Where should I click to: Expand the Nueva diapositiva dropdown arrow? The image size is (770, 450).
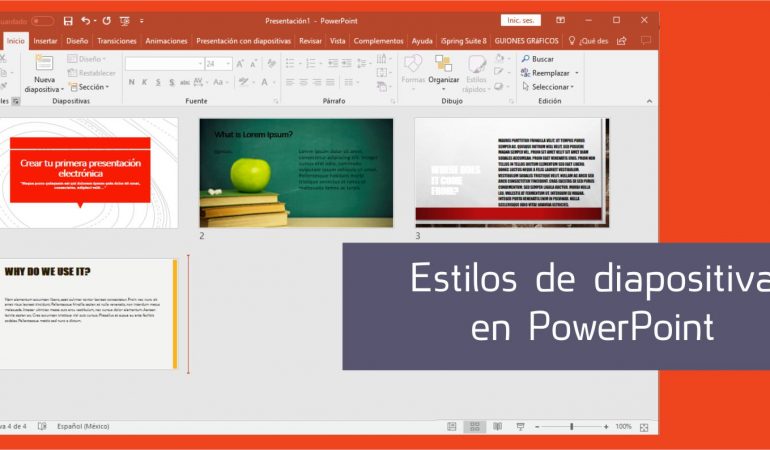click(x=62, y=90)
